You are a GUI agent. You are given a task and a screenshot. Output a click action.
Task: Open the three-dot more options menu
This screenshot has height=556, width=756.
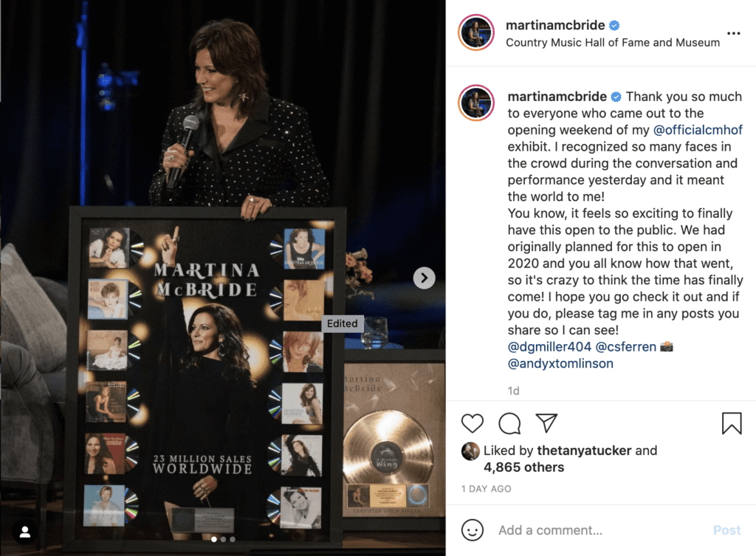(x=733, y=33)
